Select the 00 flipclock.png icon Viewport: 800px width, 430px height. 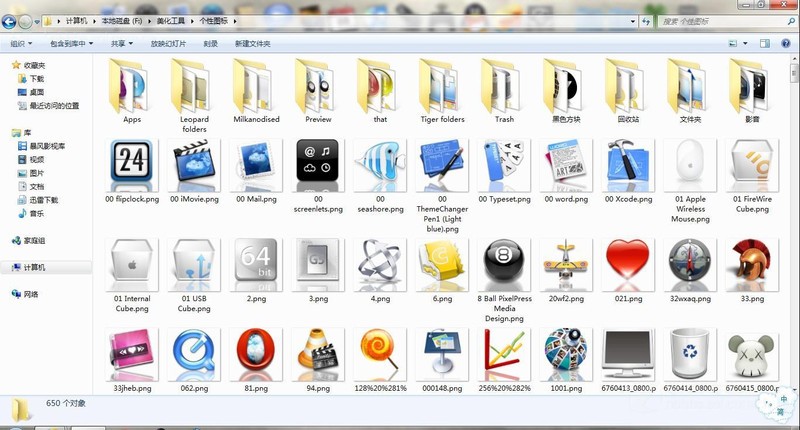coord(132,162)
